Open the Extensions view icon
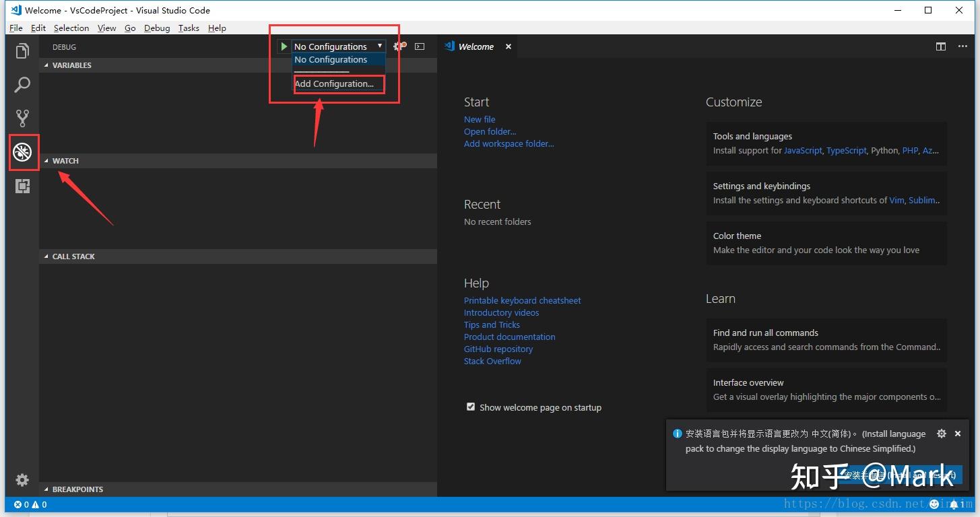This screenshot has height=517, width=980. point(22,186)
